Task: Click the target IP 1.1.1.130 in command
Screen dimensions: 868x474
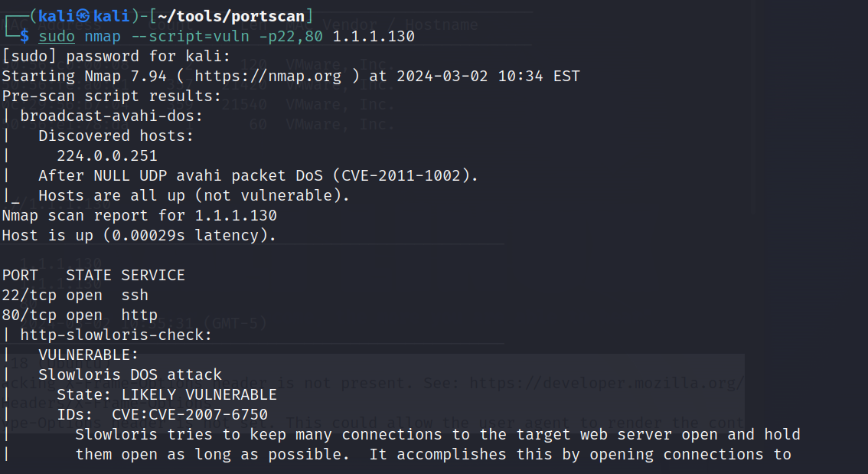Action: tap(374, 37)
